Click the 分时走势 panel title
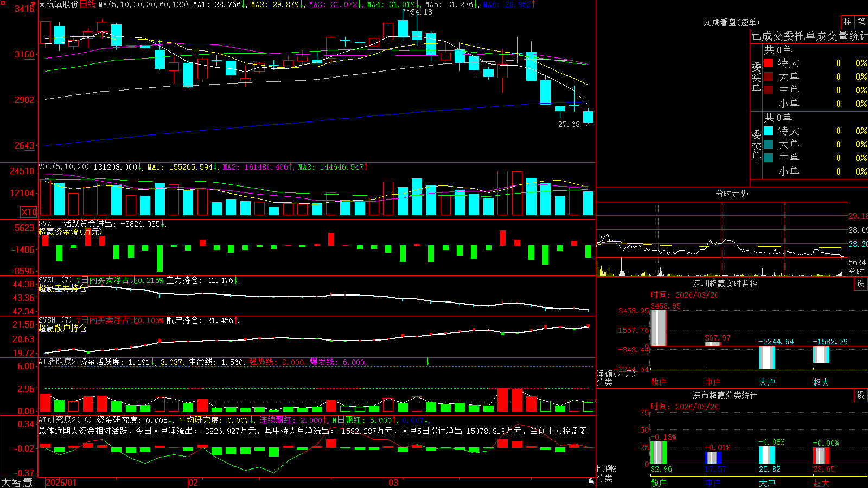The height and width of the screenshot is (488, 868). point(731,194)
